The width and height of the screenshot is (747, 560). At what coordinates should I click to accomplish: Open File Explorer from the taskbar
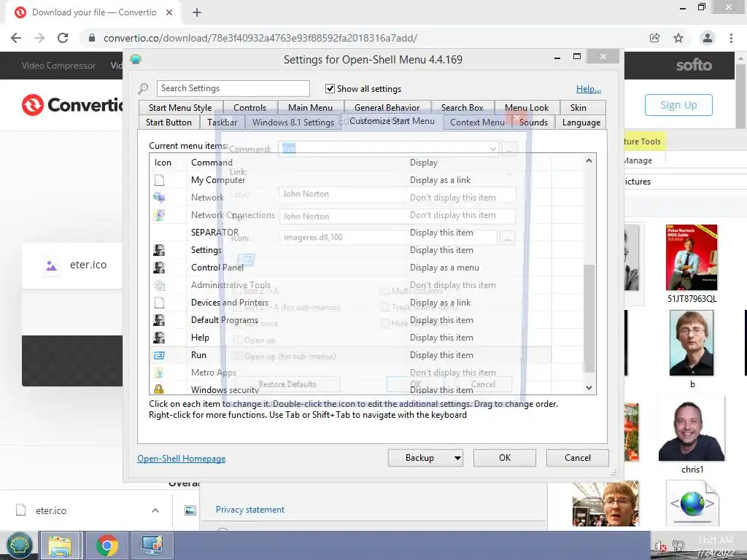60,545
